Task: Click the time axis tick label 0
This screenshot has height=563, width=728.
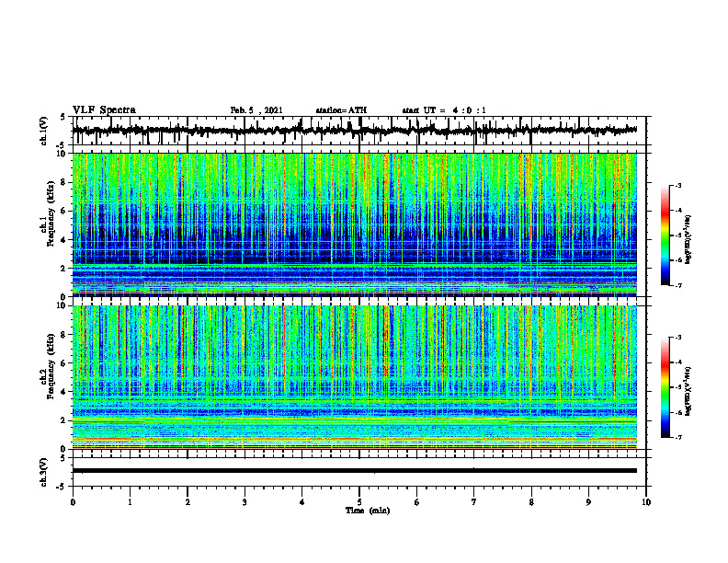Action: (73, 502)
